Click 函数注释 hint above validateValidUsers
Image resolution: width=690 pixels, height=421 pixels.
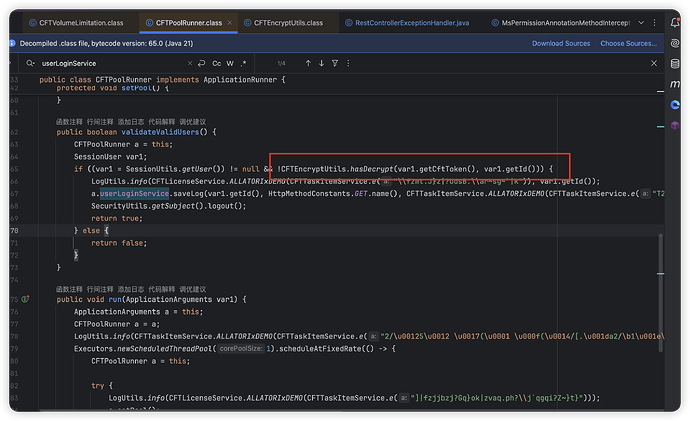[69, 122]
